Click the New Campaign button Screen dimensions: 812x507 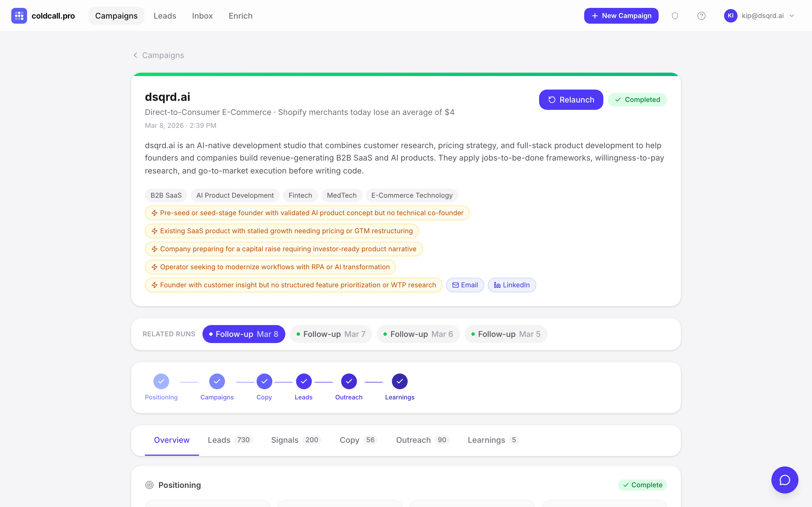[621, 16]
